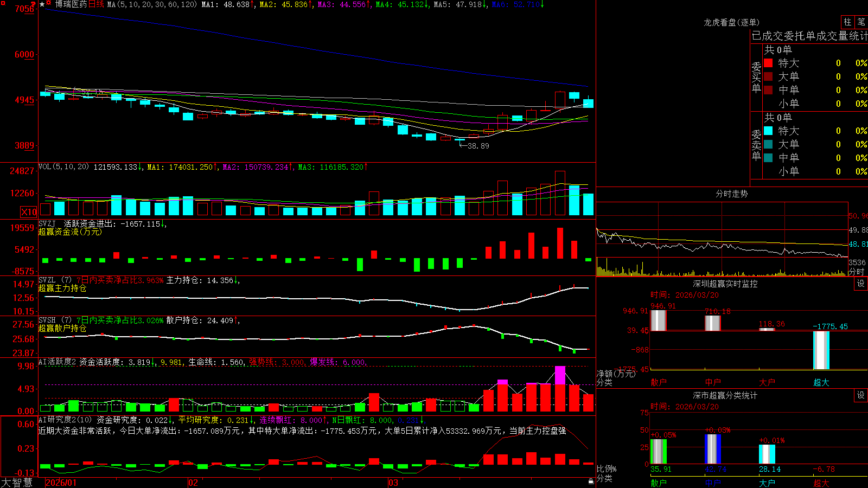Click the AI活跃度2 indicator label
The width and height of the screenshot is (868, 488).
tap(58, 362)
